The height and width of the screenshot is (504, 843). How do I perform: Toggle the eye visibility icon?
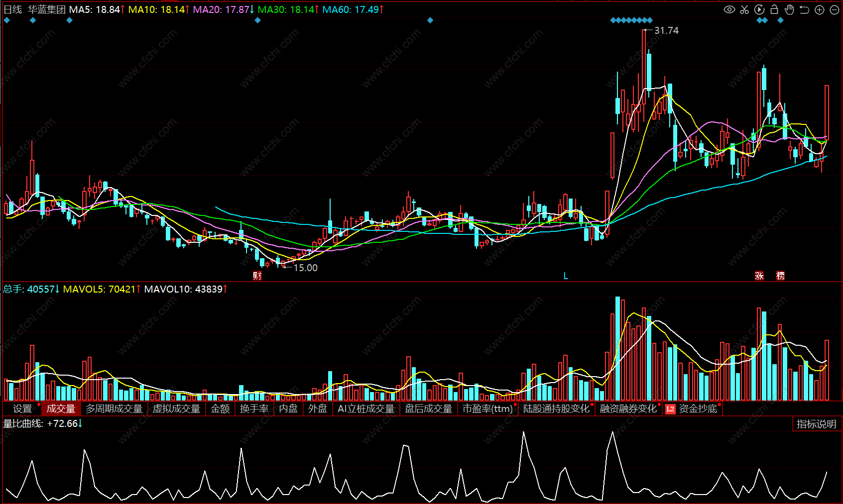pos(729,9)
